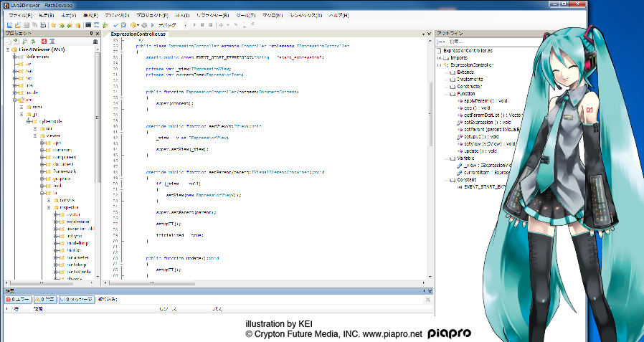Collapse the Variable group in Outline
This screenshot has width=644, height=342.
(x=446, y=158)
